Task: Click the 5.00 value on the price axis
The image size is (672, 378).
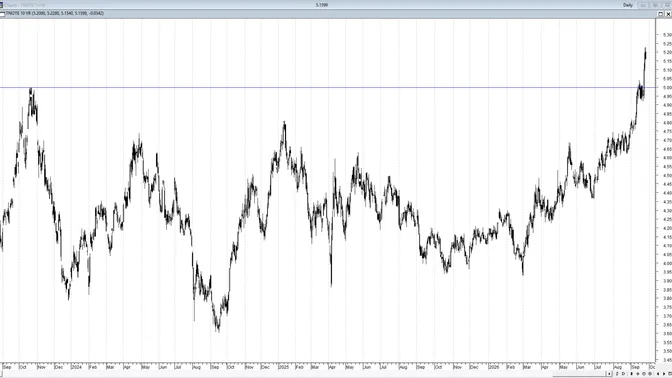Action: 667,87
